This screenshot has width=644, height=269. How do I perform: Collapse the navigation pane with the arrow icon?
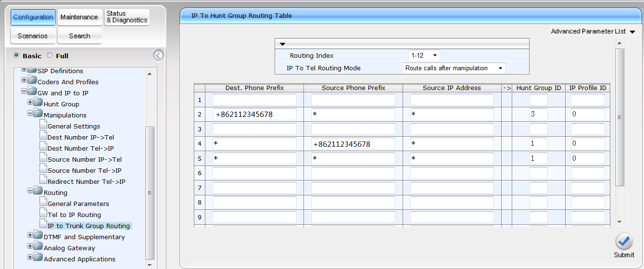tap(158, 55)
